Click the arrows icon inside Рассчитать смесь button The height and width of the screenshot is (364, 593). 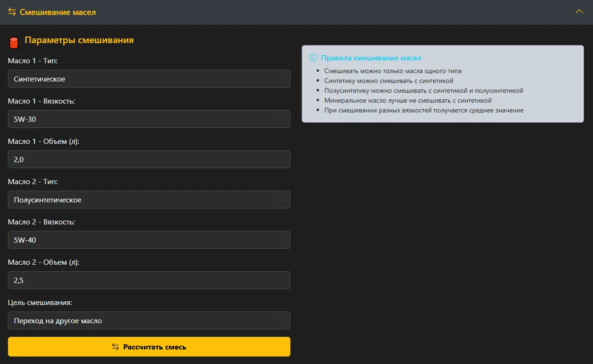click(115, 347)
